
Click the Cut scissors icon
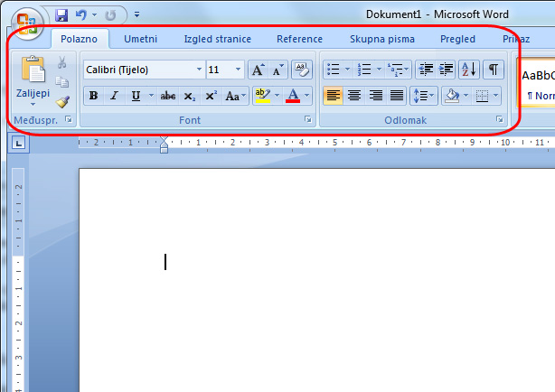coord(62,62)
